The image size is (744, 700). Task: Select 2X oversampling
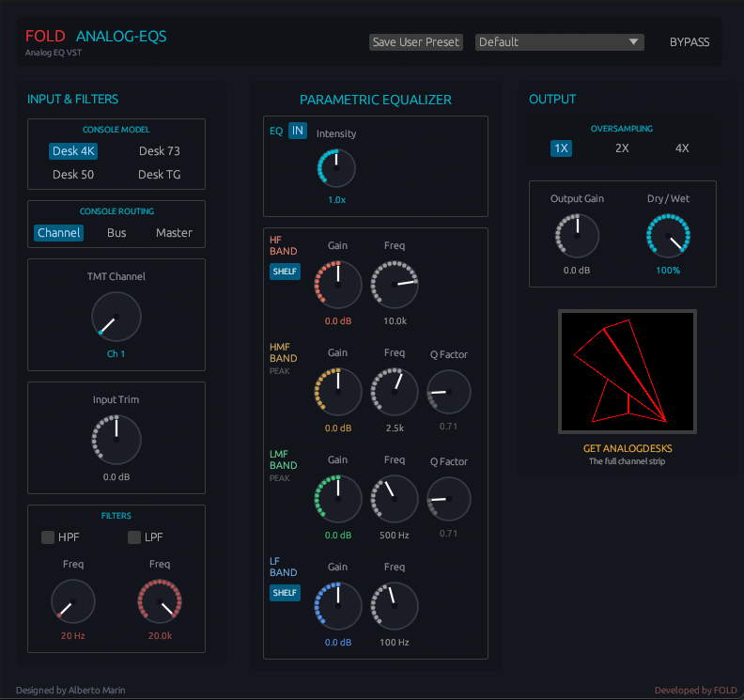click(622, 148)
